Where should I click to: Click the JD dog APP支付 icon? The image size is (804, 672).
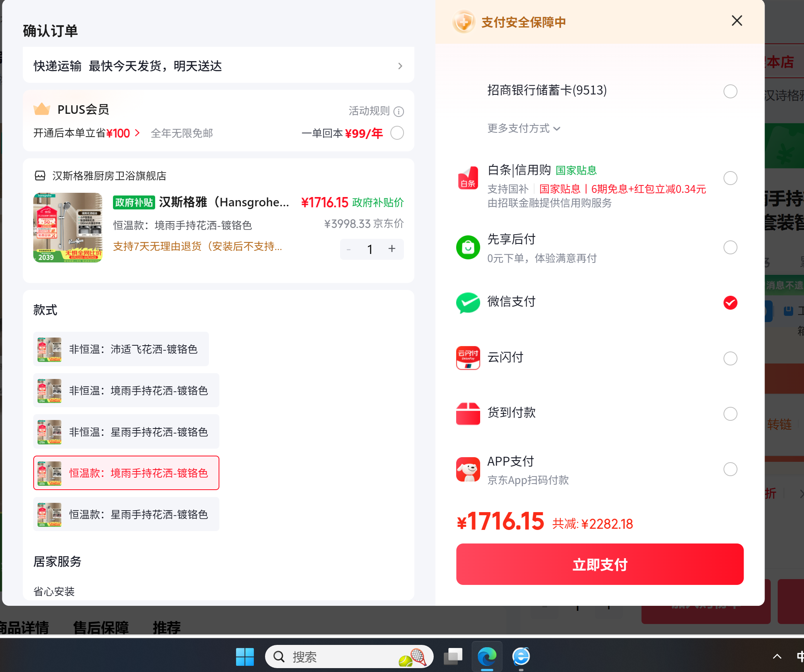tap(468, 469)
